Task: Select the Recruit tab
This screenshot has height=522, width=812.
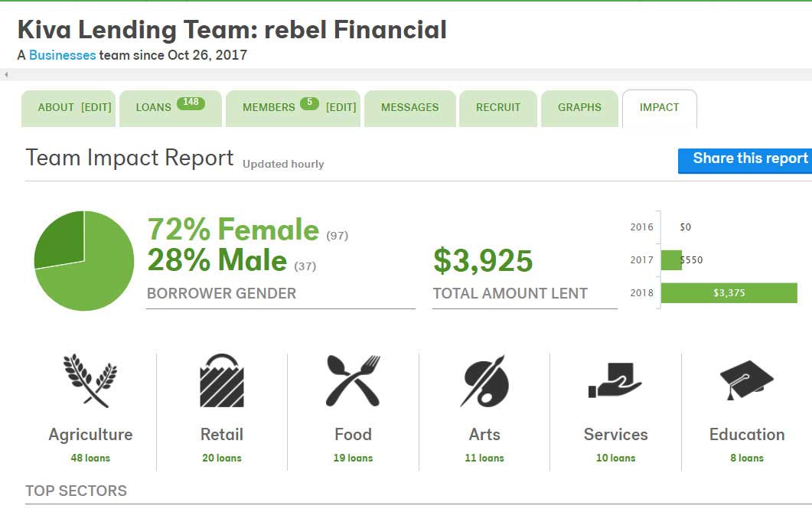Action: point(498,108)
